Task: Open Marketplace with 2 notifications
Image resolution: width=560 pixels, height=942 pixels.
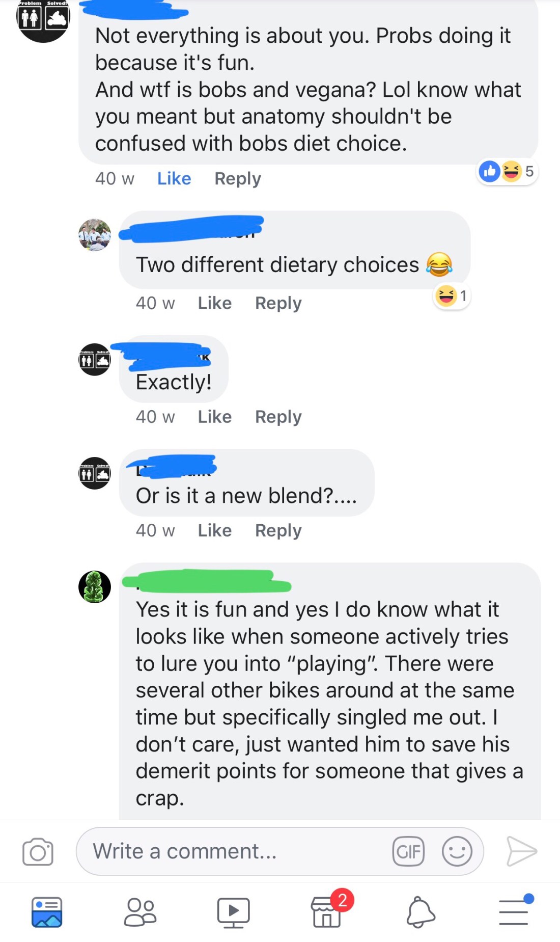Action: click(x=327, y=911)
